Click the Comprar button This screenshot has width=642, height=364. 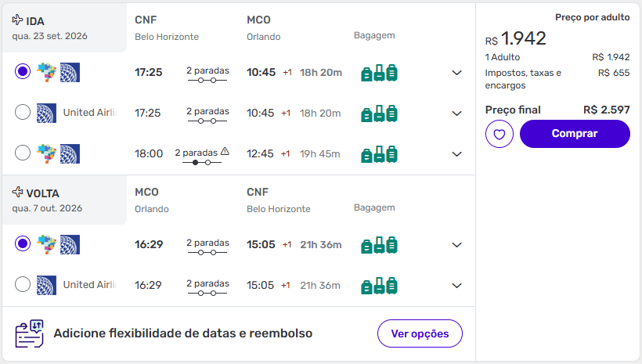(575, 134)
